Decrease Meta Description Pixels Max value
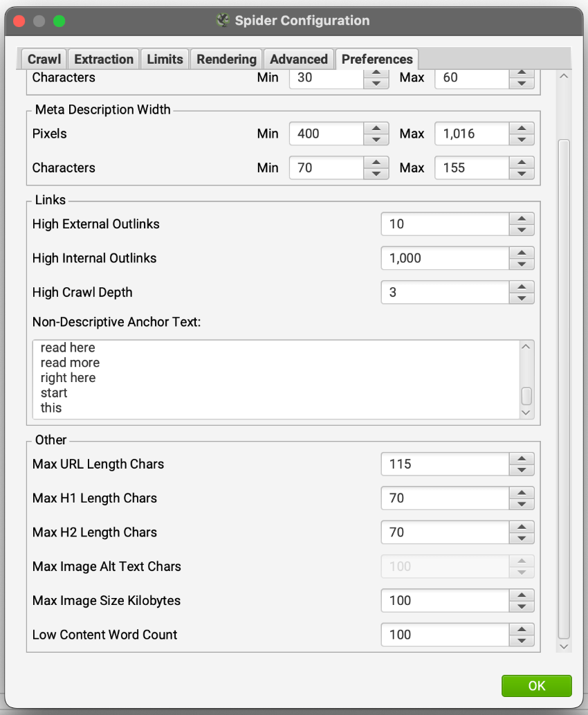This screenshot has width=588, height=715. [522, 140]
